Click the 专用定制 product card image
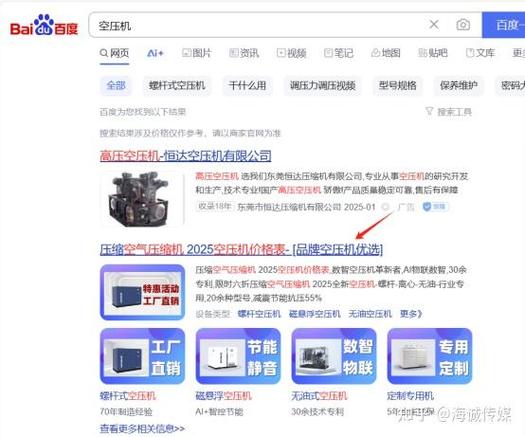 point(430,356)
